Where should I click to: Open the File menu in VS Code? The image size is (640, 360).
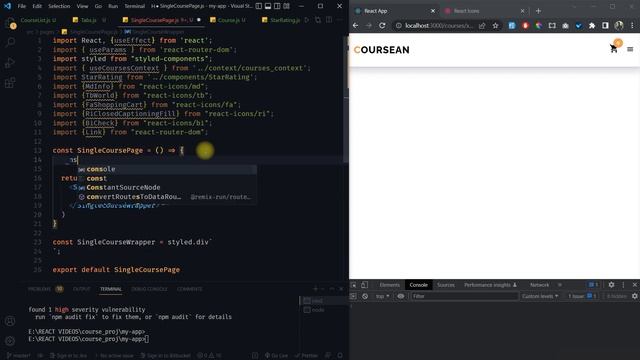coord(22,6)
